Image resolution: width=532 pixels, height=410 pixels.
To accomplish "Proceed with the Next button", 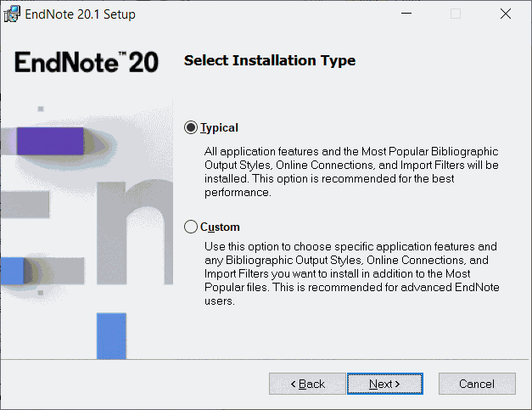I will coord(384,384).
